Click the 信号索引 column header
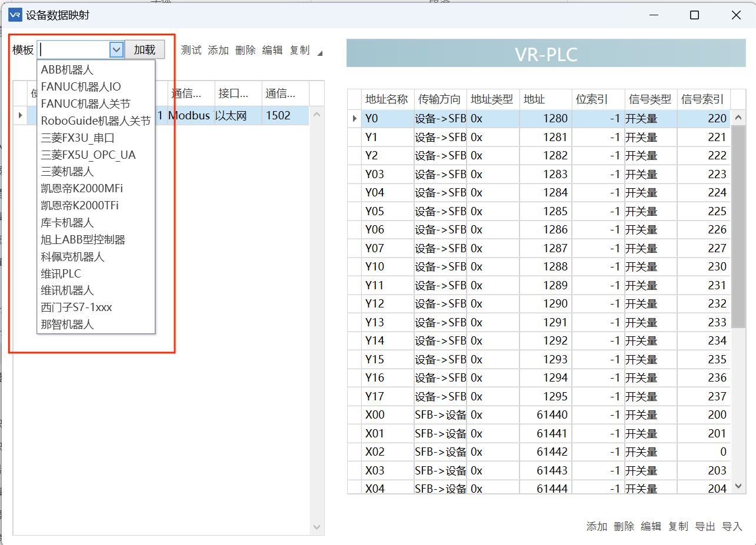The height and width of the screenshot is (545, 756). [x=702, y=99]
